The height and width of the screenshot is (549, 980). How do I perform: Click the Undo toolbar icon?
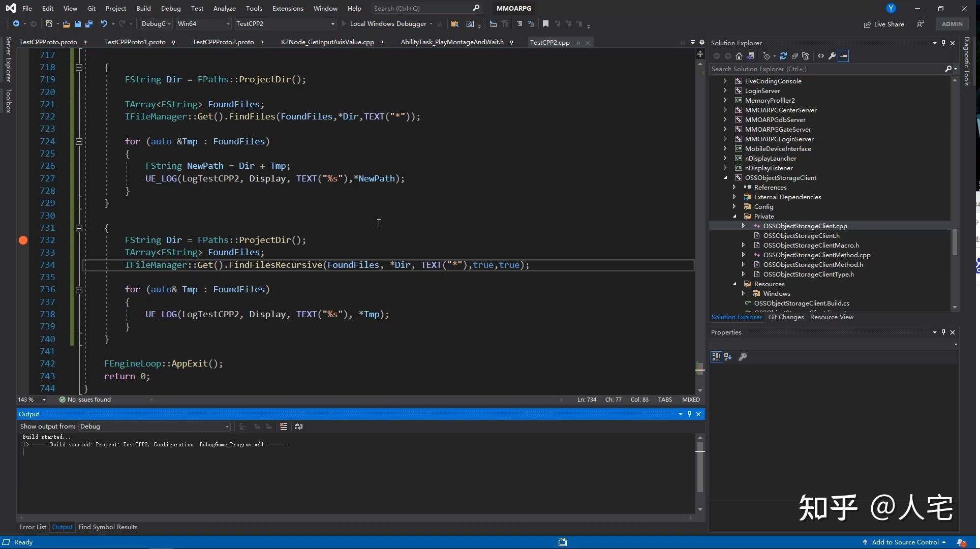[104, 24]
